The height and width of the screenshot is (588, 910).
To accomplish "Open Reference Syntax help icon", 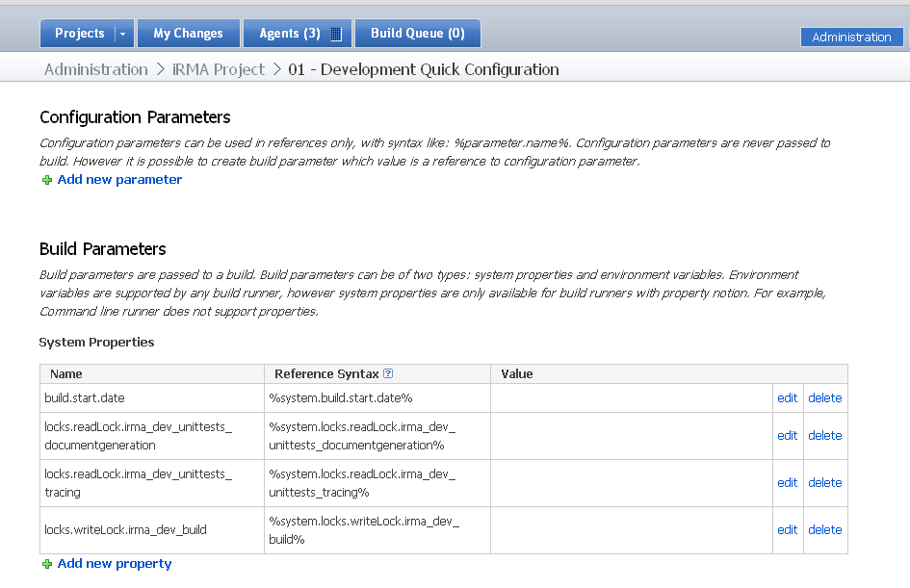I will (388, 373).
